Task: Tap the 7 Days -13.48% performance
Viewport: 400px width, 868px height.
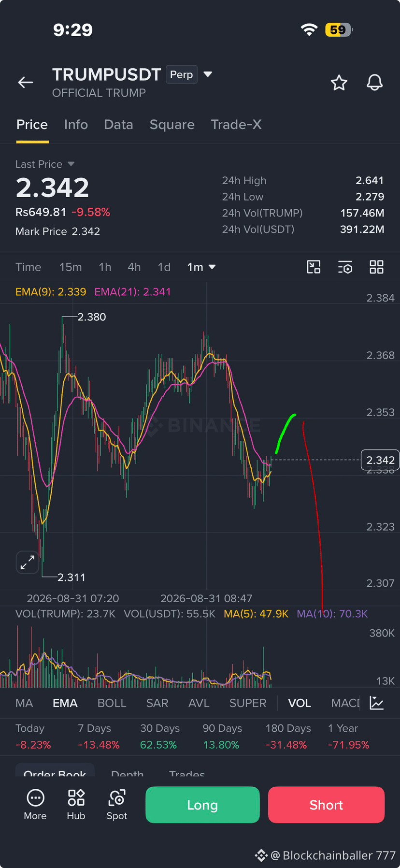Action: (99, 737)
